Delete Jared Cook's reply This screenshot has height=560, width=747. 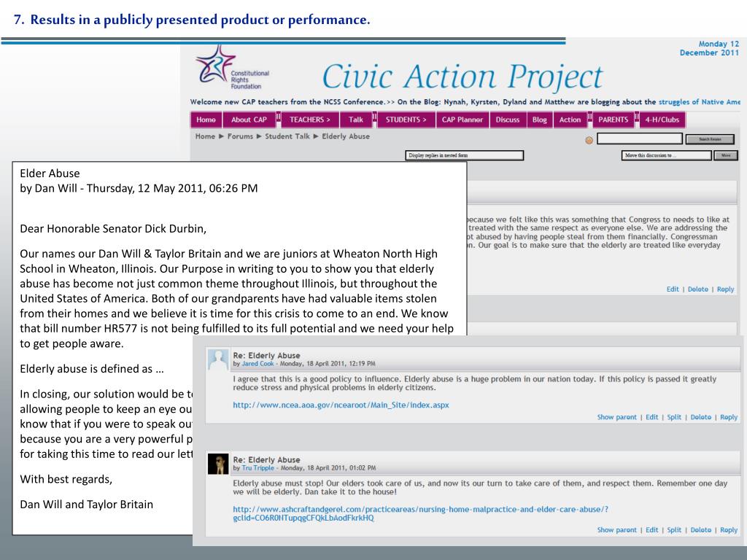click(x=701, y=417)
